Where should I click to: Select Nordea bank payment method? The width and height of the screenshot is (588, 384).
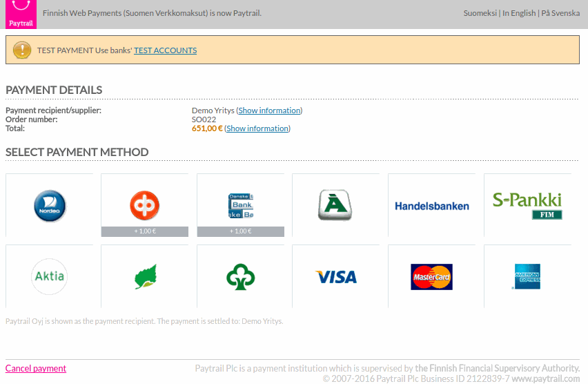(x=50, y=205)
